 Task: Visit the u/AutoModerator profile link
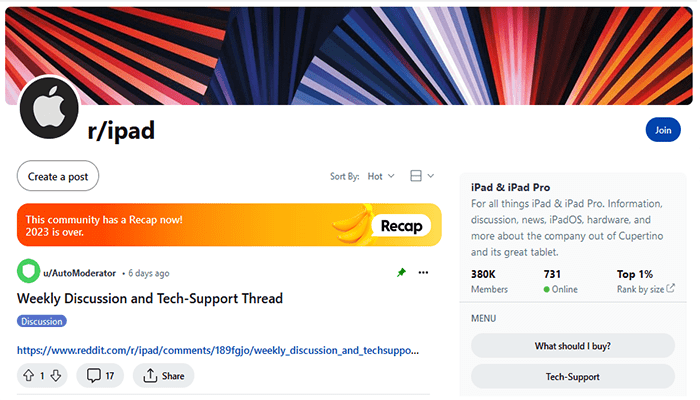pos(79,273)
